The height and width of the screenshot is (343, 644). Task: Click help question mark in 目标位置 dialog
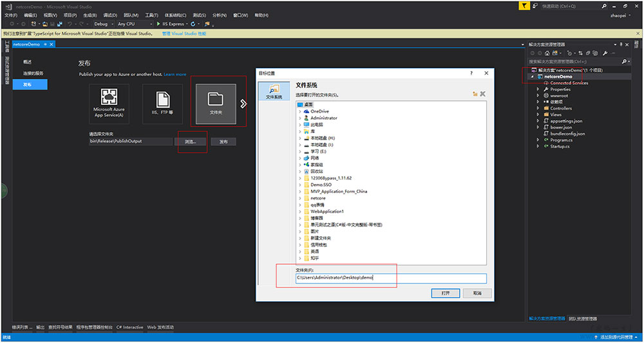coord(471,73)
